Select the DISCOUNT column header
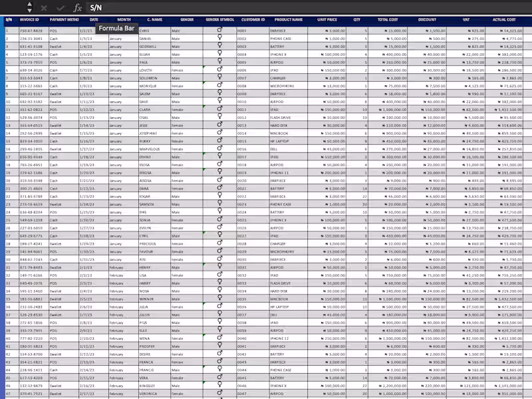This screenshot has height=399, width=532. click(427, 20)
